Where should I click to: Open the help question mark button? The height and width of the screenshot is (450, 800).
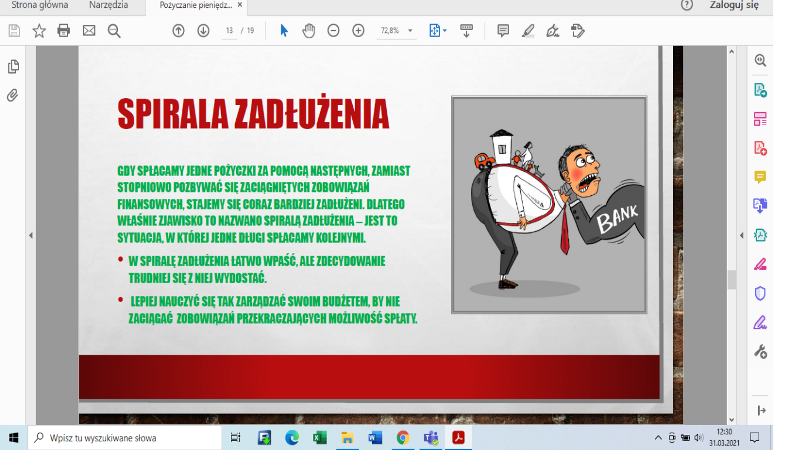(x=687, y=6)
